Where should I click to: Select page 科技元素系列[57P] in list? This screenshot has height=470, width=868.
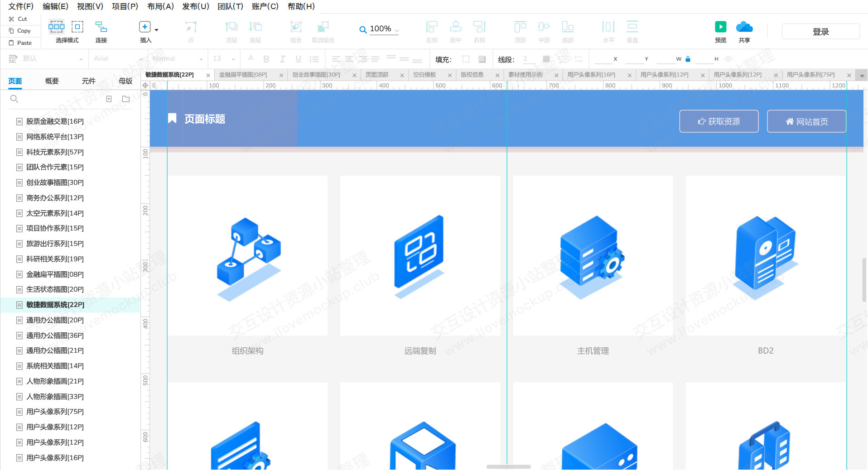click(55, 152)
